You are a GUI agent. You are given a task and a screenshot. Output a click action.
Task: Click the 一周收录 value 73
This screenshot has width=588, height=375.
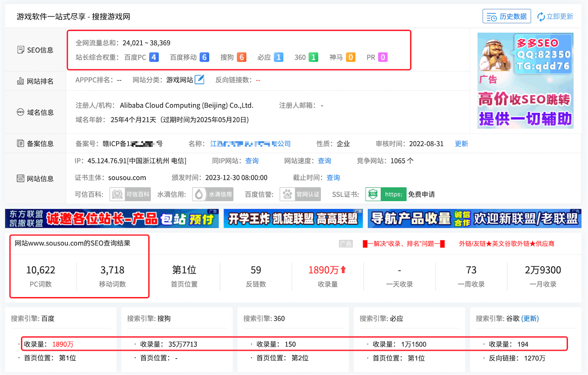coord(471,270)
